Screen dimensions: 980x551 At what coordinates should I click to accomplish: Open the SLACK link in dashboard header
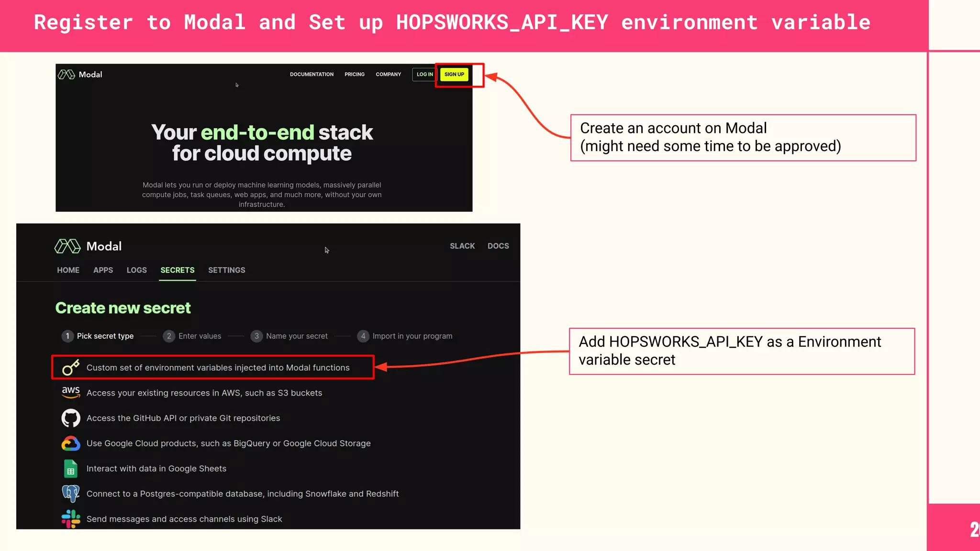pyautogui.click(x=462, y=246)
